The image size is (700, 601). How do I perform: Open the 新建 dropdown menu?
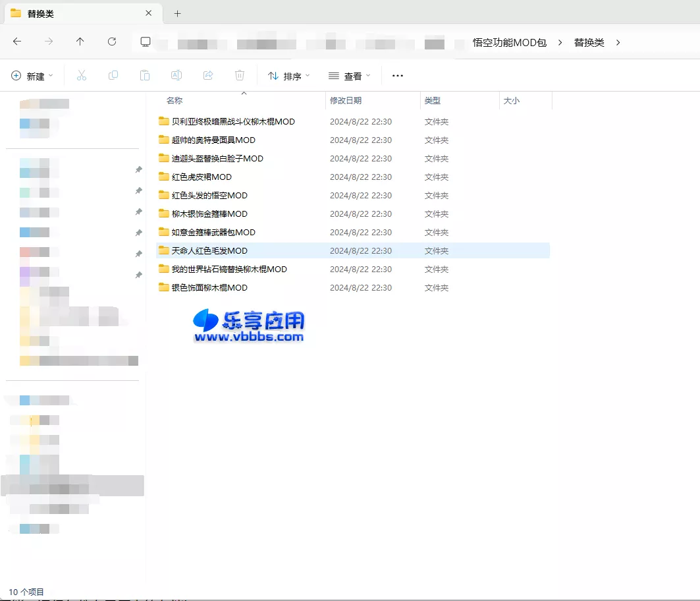(33, 76)
